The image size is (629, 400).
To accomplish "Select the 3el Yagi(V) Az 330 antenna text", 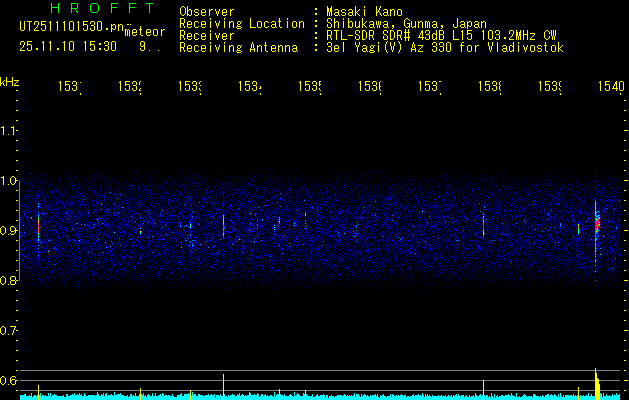I will click(445, 48).
